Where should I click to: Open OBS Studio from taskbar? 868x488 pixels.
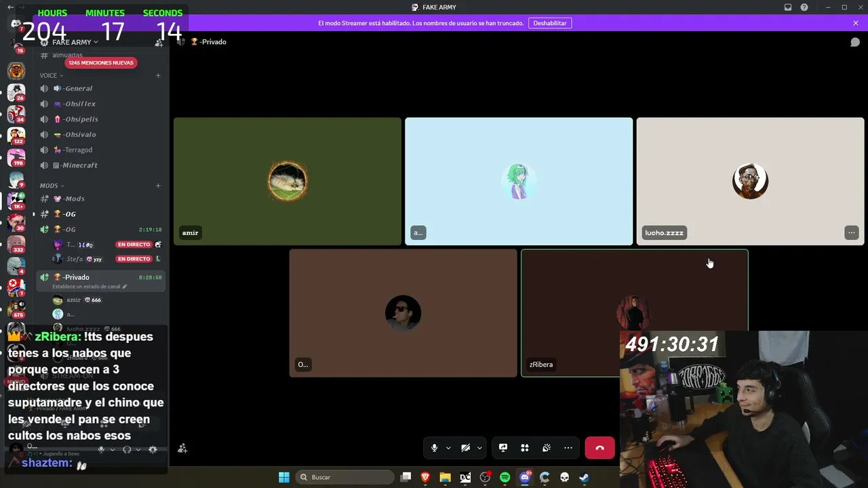coord(485,477)
